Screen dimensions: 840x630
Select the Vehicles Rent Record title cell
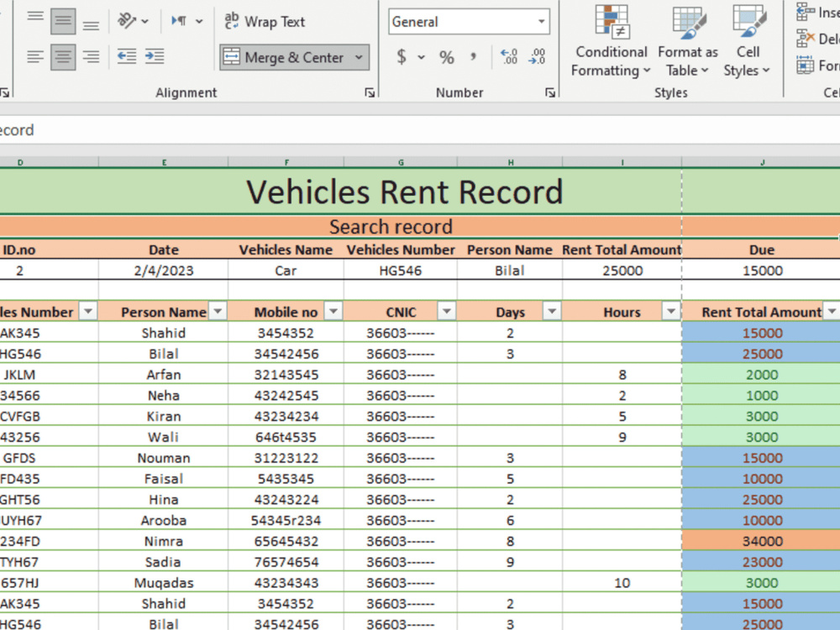click(403, 192)
